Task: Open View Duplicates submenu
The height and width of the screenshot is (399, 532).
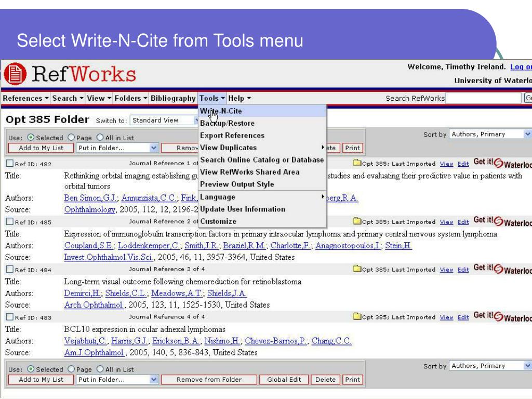Action: tap(262, 148)
